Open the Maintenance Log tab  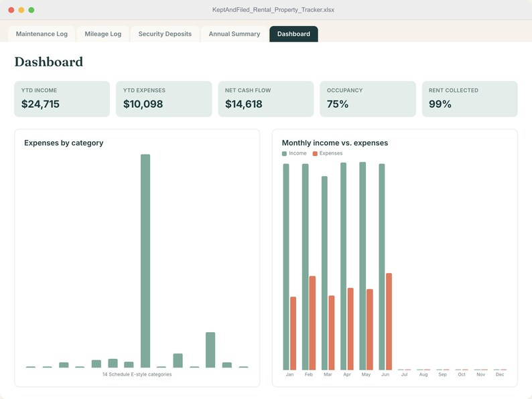click(42, 34)
